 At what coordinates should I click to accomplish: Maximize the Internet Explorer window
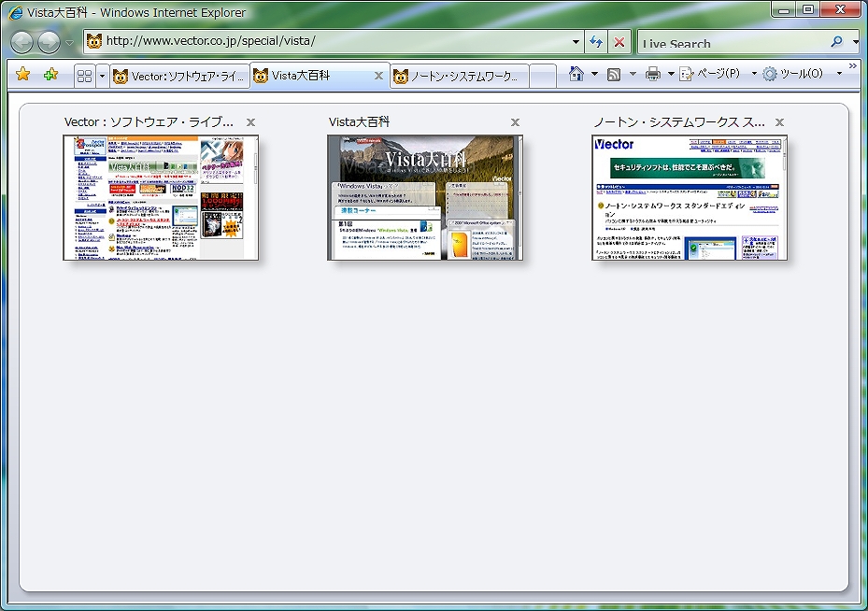pyautogui.click(x=808, y=9)
